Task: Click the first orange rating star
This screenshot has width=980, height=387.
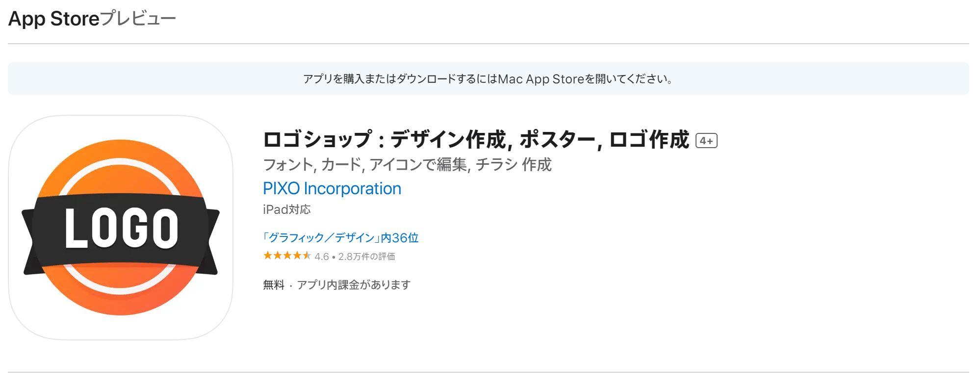Action: tap(268, 256)
